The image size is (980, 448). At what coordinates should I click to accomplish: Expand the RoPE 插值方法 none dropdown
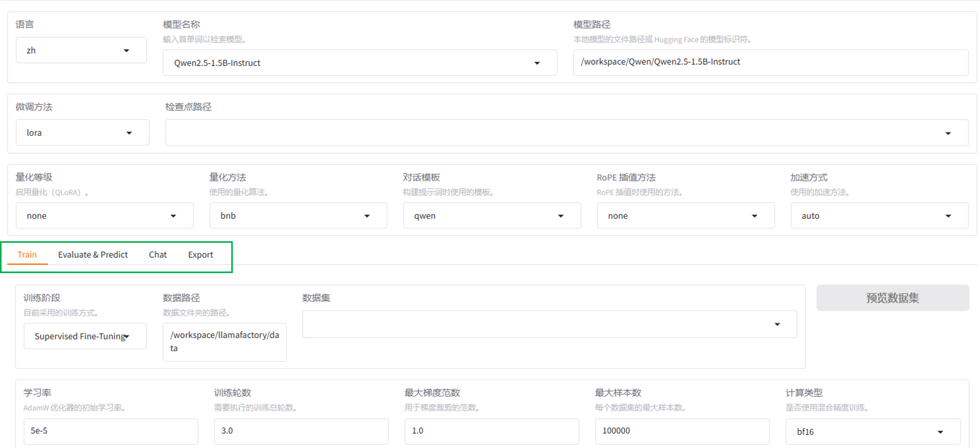coord(685,216)
